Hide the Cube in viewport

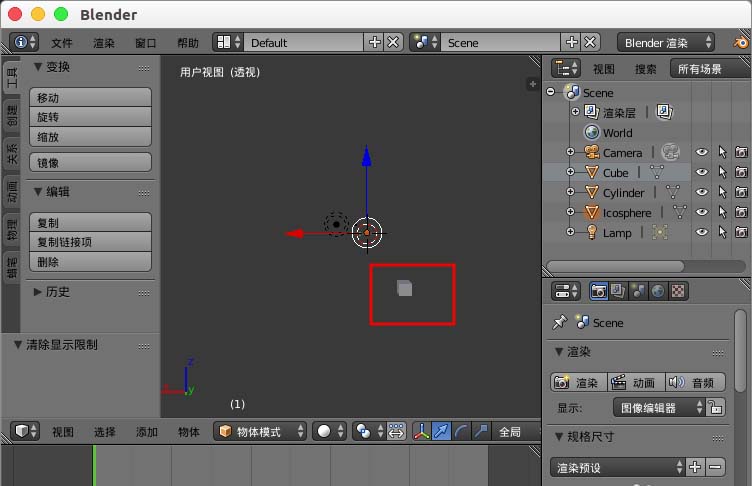(701, 172)
